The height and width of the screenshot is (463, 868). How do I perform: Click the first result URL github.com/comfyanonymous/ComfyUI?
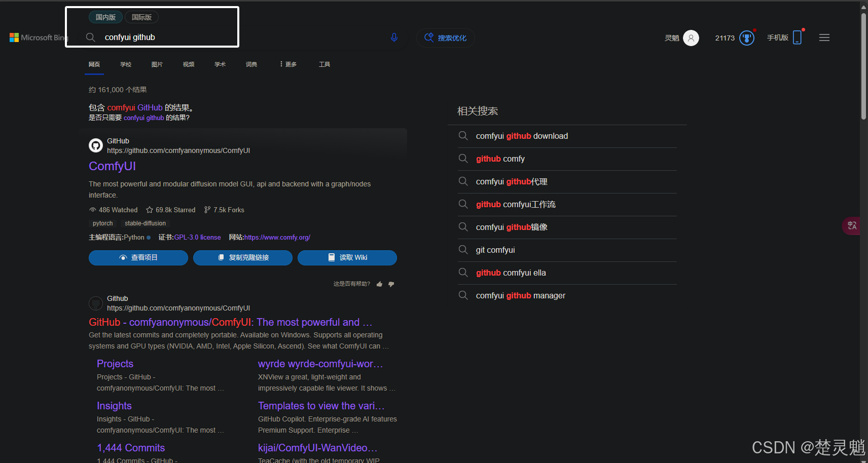178,150
